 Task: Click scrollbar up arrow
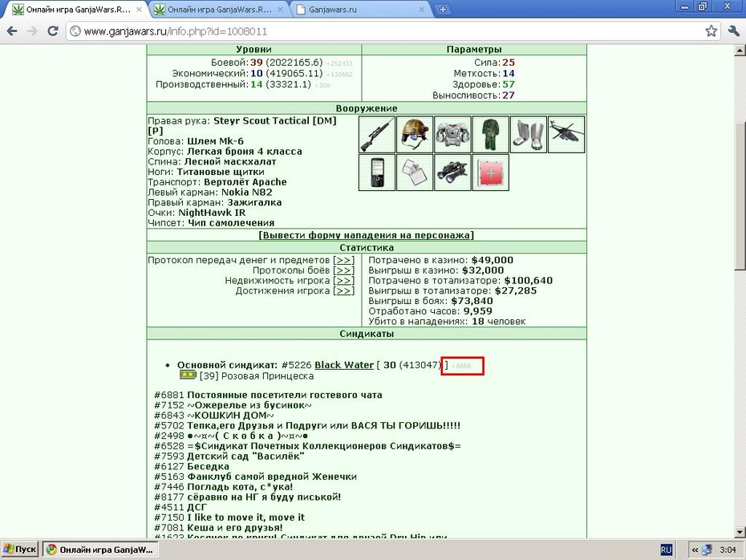point(740,50)
